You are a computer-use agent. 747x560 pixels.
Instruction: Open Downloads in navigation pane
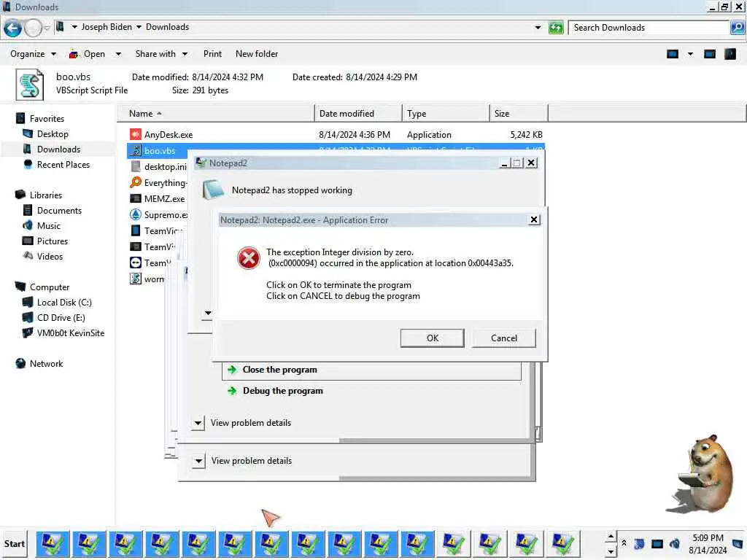click(x=58, y=149)
